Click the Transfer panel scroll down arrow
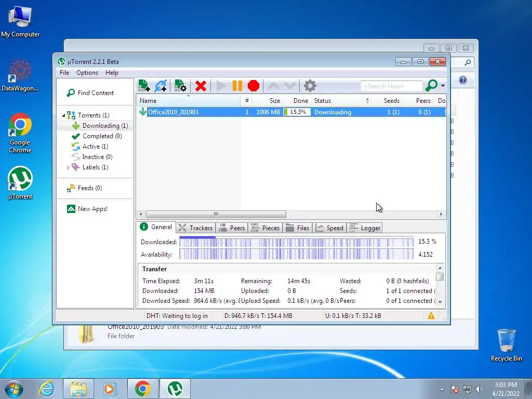This screenshot has height=399, width=532. coord(440,302)
